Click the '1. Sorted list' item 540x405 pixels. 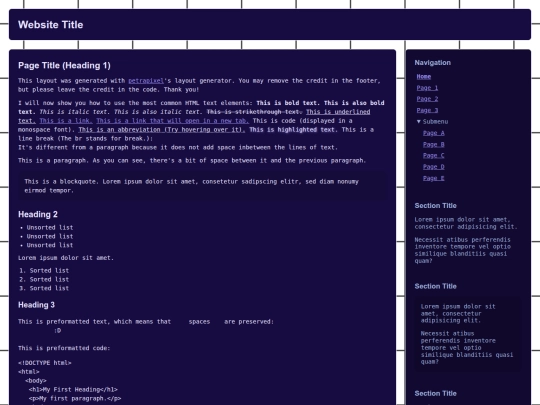44,271
